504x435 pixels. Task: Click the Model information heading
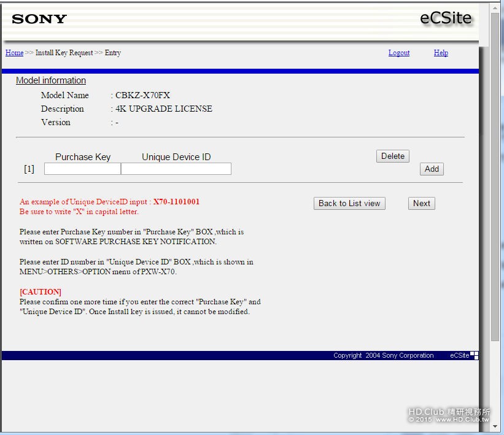[x=51, y=80]
